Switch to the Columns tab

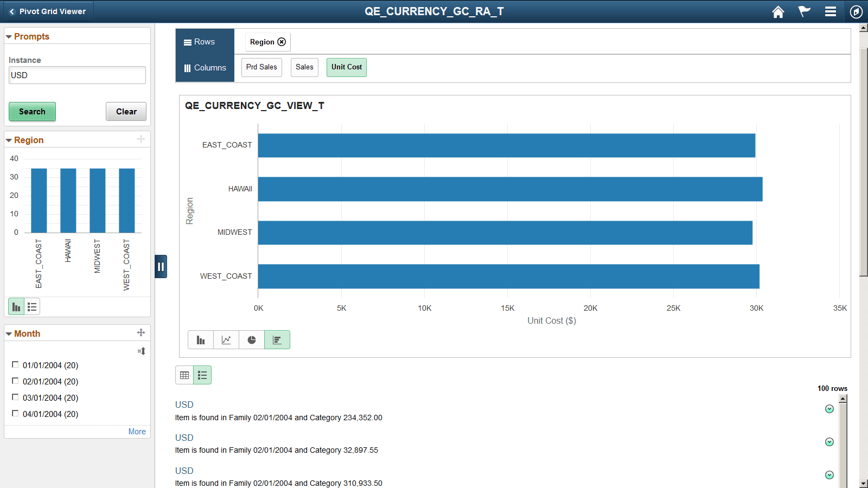tap(205, 67)
